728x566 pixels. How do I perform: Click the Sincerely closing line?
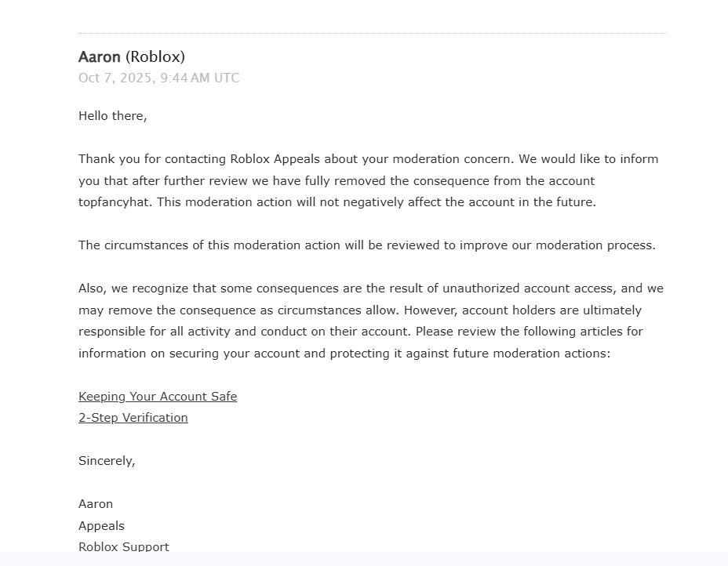(107, 461)
